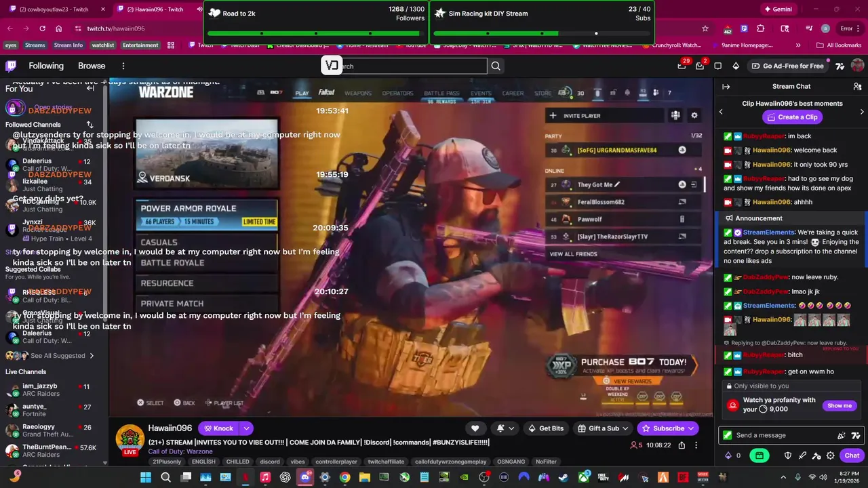Reload the page in Chrome
Screen dimensions: 868x488
pos(42,28)
